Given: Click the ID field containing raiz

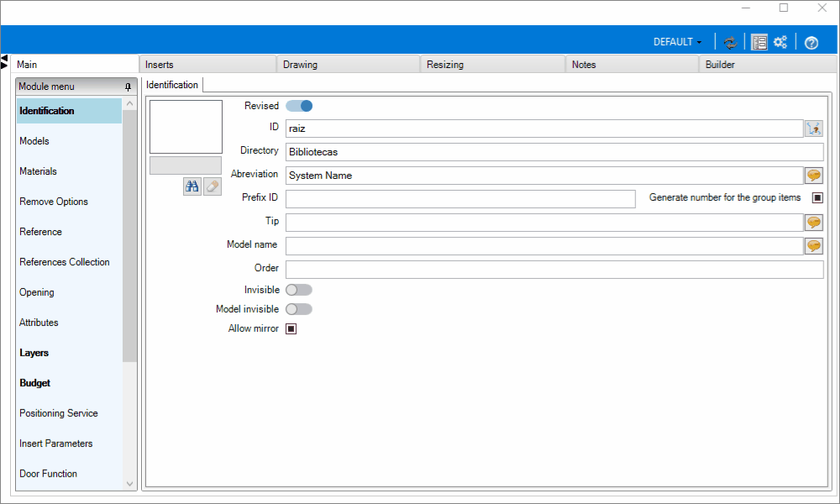Looking at the screenshot, I should (544, 129).
